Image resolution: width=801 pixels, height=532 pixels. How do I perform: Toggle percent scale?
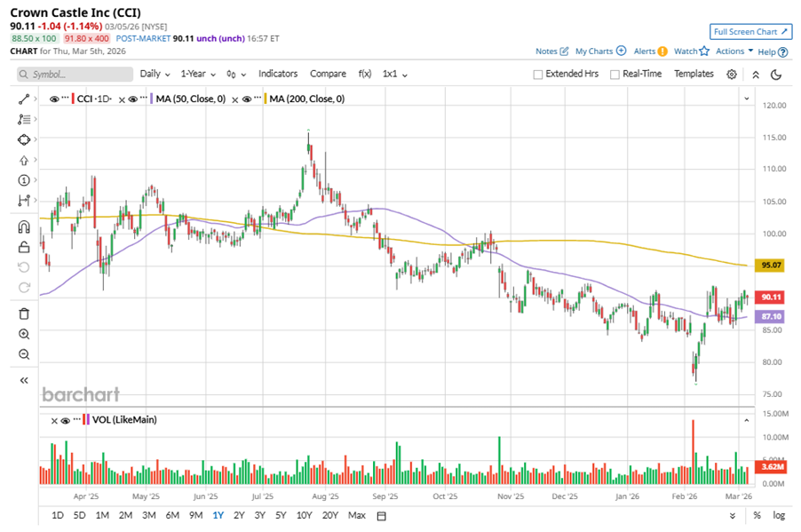[x=757, y=516]
